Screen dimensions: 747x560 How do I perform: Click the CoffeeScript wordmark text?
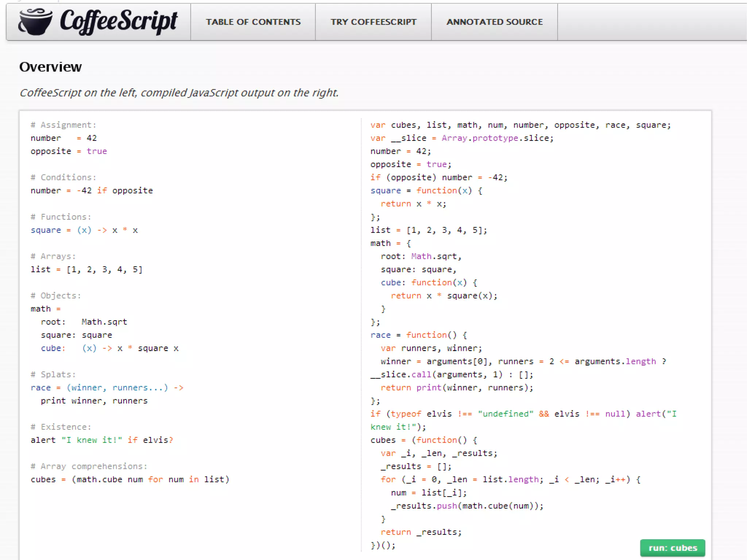coord(118,21)
